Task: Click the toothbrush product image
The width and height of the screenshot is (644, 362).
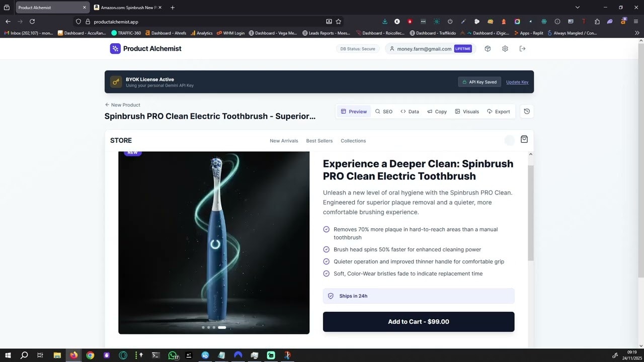Action: [x=214, y=242]
